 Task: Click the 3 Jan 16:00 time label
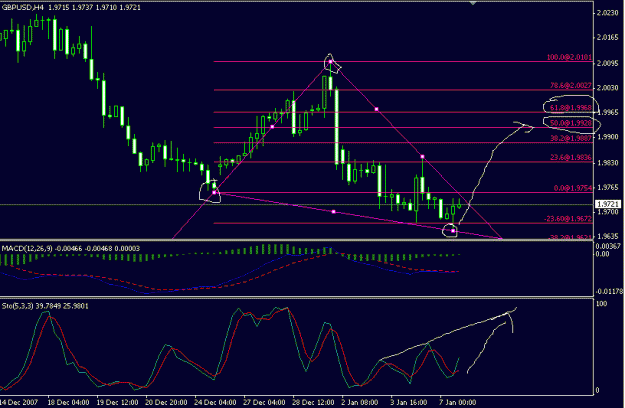click(x=409, y=402)
